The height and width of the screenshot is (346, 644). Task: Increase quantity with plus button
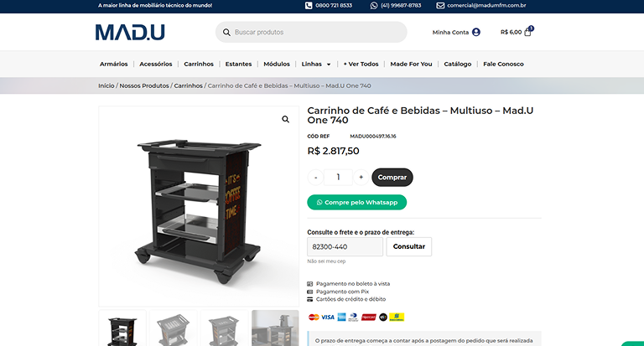(x=361, y=178)
